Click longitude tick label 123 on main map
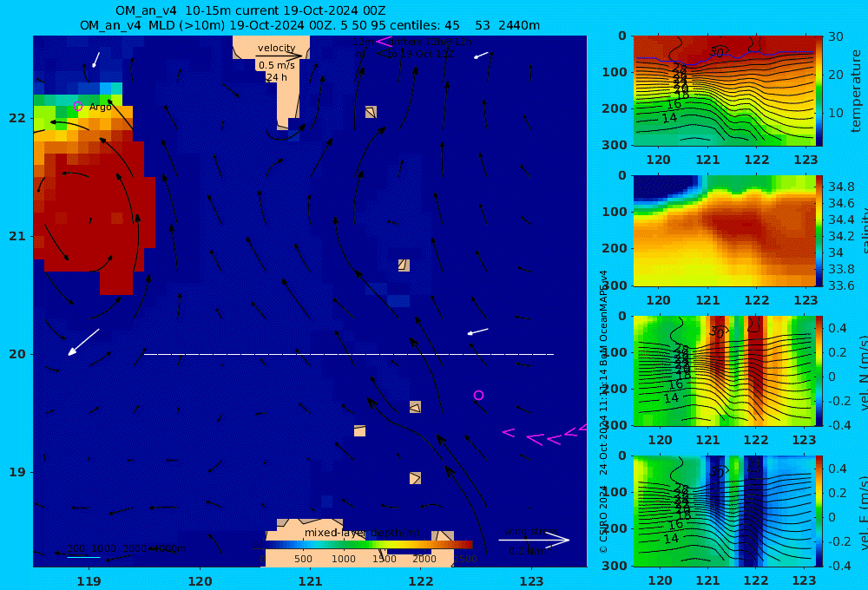Screen dimensions: 868x590 [532, 581]
